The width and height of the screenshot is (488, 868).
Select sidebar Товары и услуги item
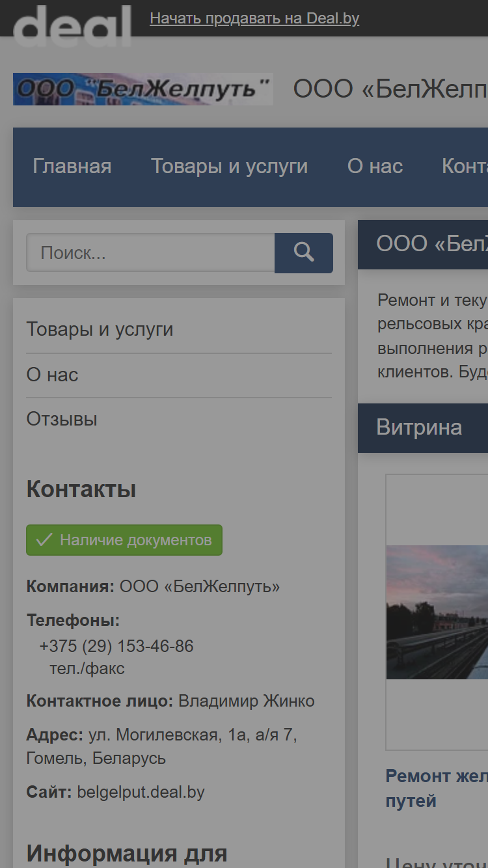100,329
